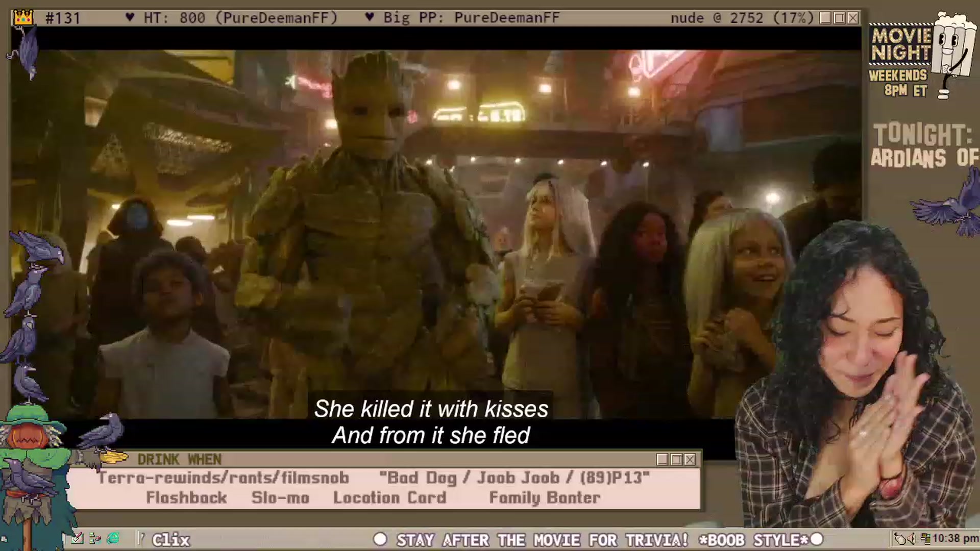Click the "STAY AFTER THE MOVIE FOR TRIVIA!" ticker
The height and width of the screenshot is (551, 980).
543,540
